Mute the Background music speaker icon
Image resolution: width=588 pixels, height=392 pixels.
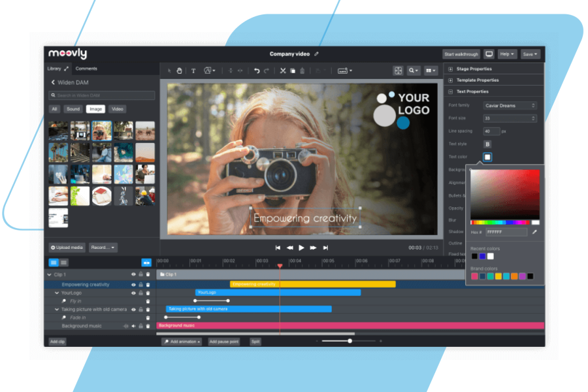[133, 326]
